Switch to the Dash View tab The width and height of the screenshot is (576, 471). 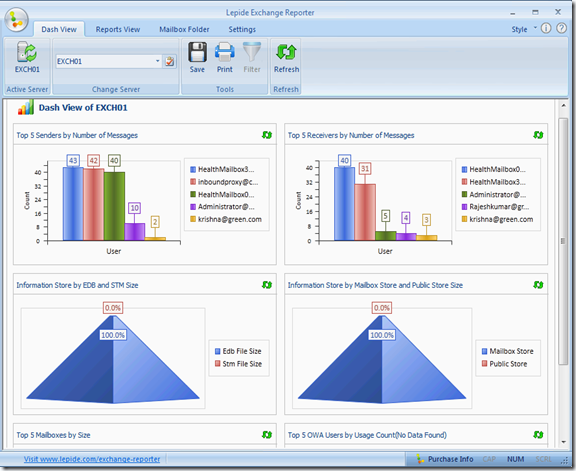click(x=59, y=29)
